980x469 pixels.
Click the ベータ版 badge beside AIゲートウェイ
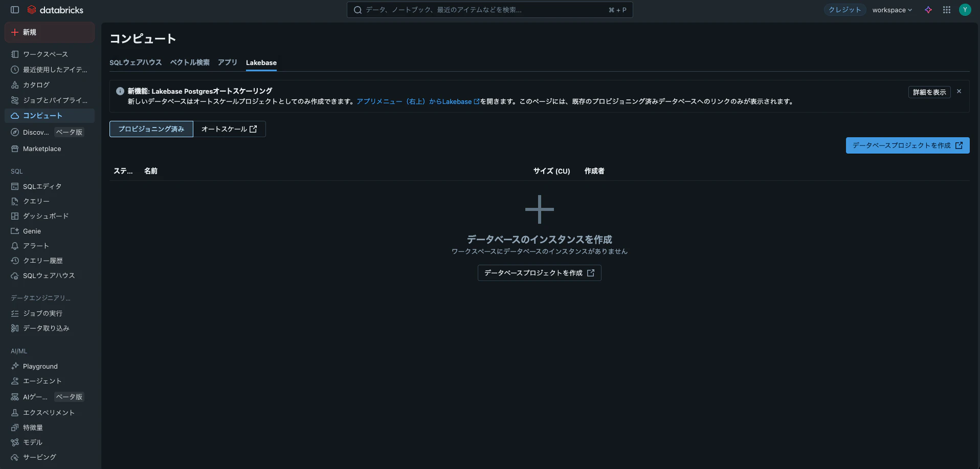coord(69,397)
